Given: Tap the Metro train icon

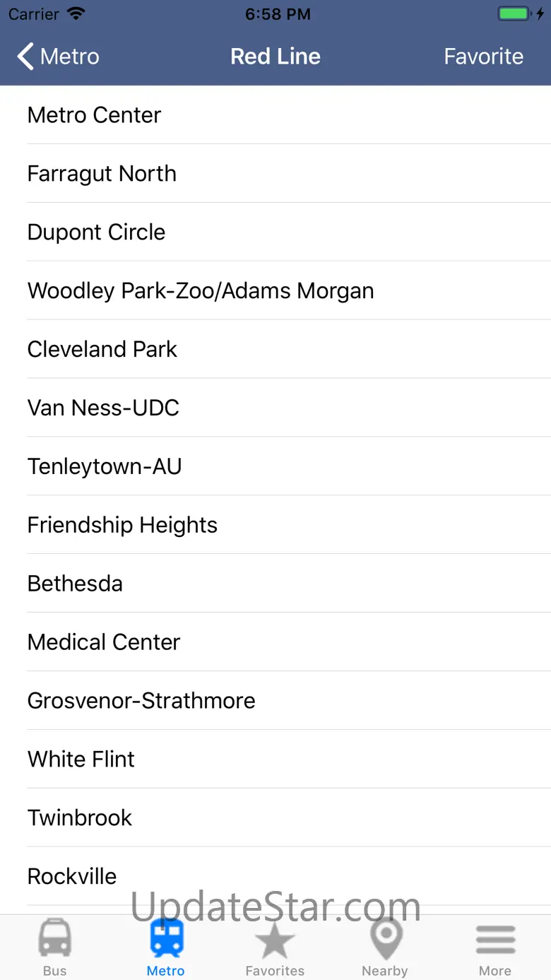Looking at the screenshot, I should point(166,940).
